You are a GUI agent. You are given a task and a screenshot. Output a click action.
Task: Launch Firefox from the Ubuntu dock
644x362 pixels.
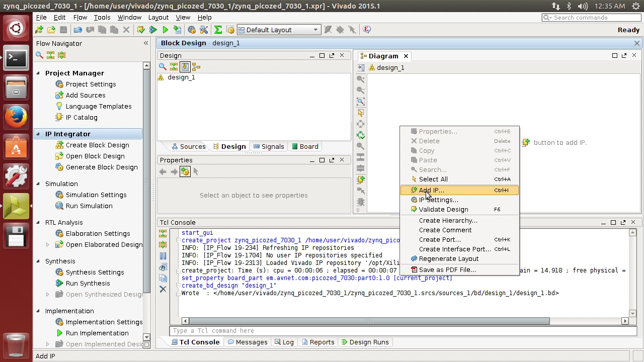(16, 117)
